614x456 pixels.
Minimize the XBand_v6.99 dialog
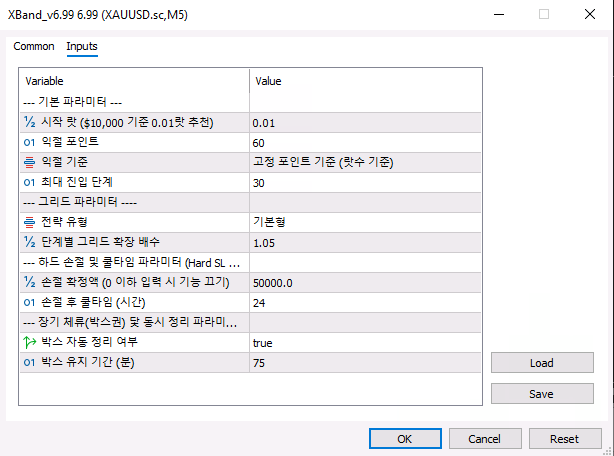[498, 14]
